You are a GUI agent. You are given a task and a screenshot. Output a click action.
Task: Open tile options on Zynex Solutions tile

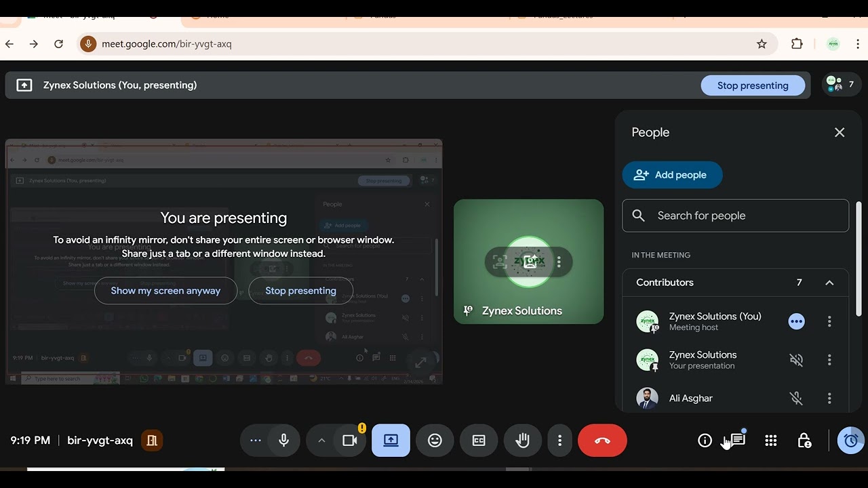pos(559,262)
